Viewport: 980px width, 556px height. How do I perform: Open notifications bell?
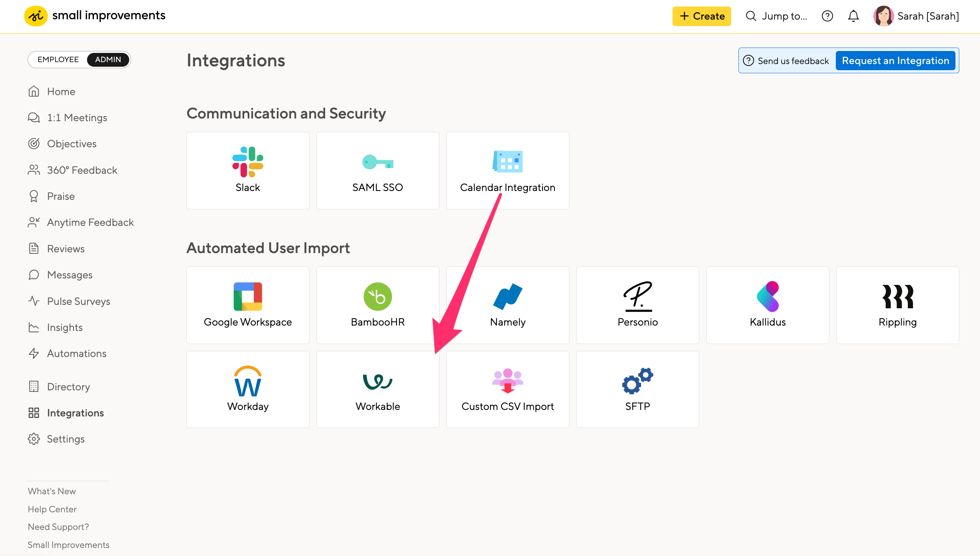coord(853,16)
